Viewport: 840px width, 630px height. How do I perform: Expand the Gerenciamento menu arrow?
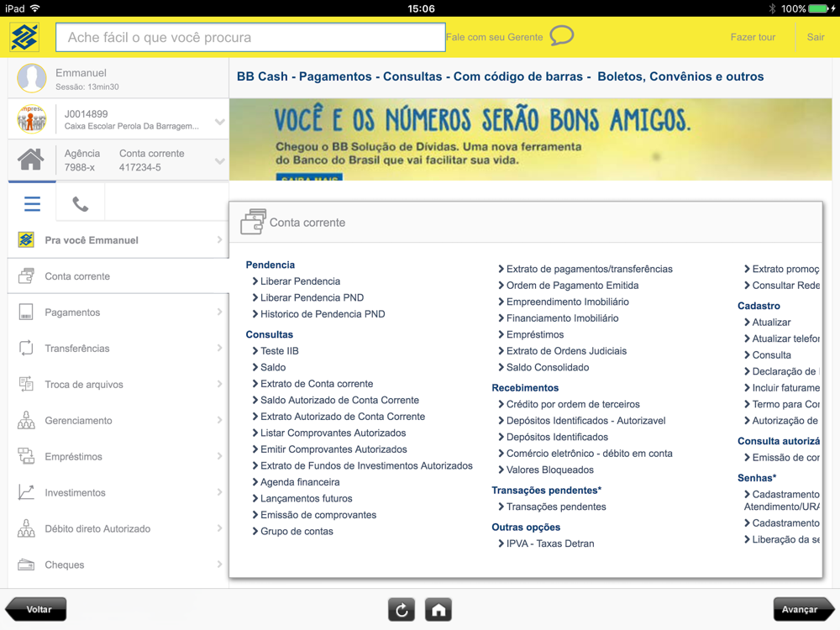pyautogui.click(x=219, y=420)
